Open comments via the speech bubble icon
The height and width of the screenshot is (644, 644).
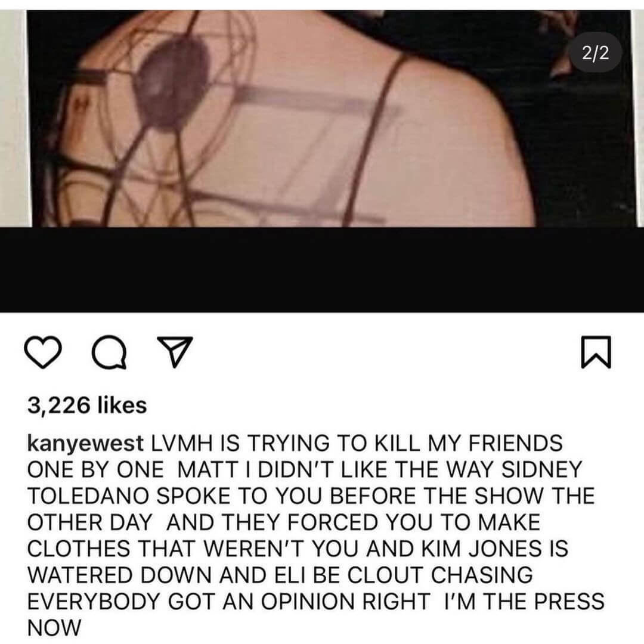point(109,352)
